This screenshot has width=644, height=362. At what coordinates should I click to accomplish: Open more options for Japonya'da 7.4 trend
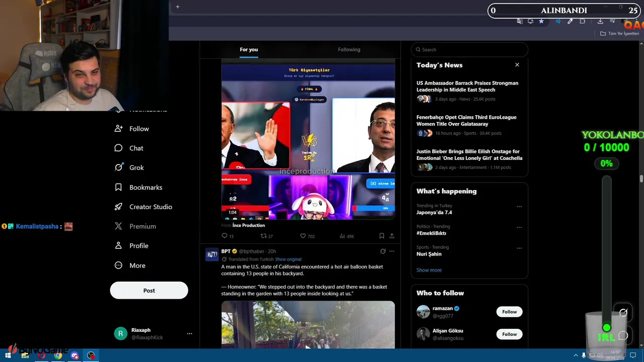519,207
